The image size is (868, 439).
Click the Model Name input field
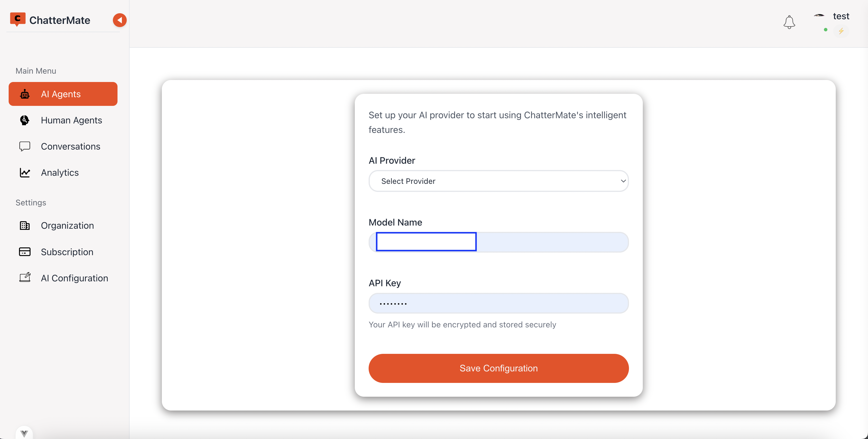[426, 241]
